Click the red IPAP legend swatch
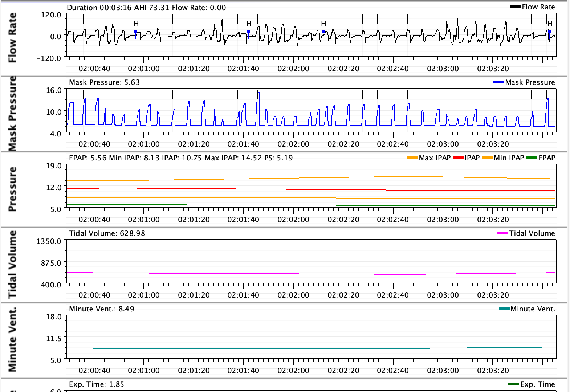Image resolution: width=570 pixels, height=392 pixels. point(458,158)
